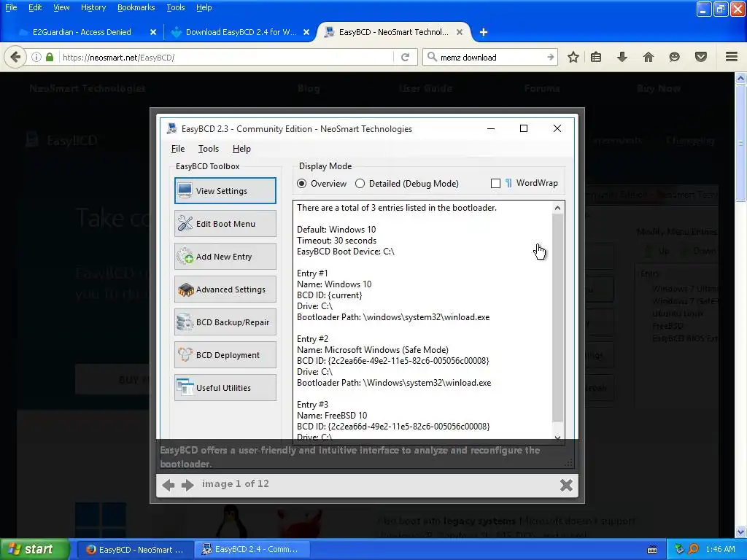The height and width of the screenshot is (560, 747).
Task: Open the Pocket toolbar icon
Action: 700,57
